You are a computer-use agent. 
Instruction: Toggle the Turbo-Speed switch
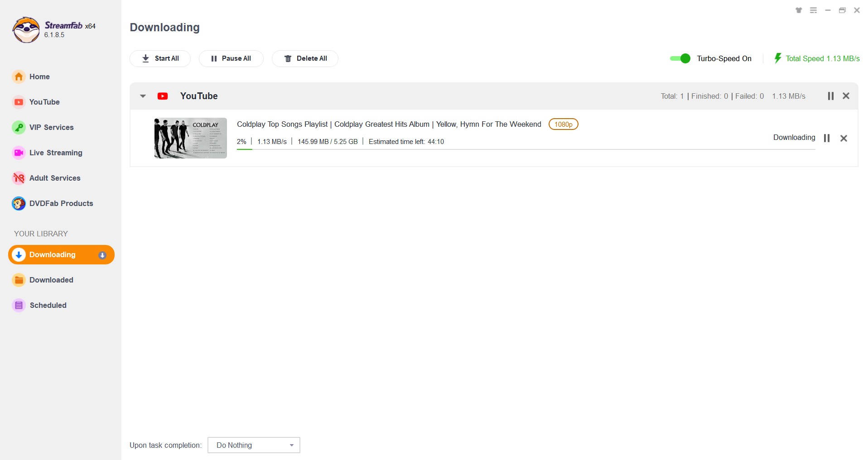(680, 58)
